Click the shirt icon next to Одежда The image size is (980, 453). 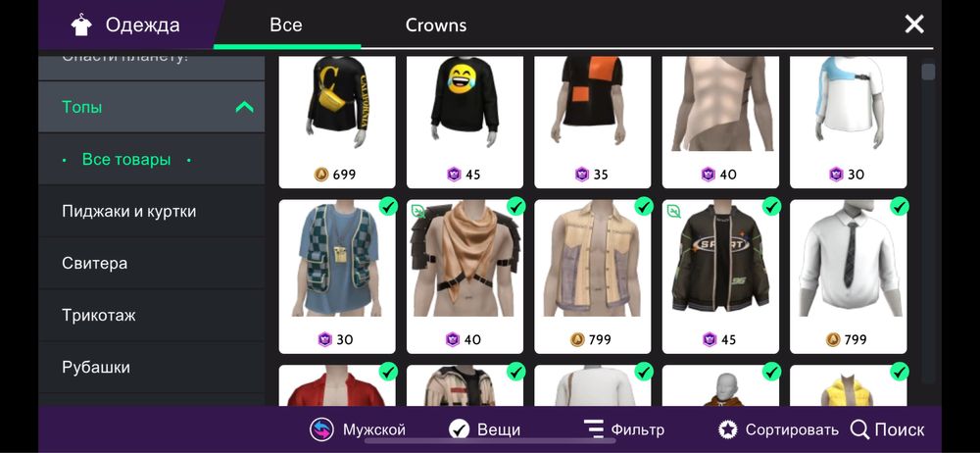[81, 25]
